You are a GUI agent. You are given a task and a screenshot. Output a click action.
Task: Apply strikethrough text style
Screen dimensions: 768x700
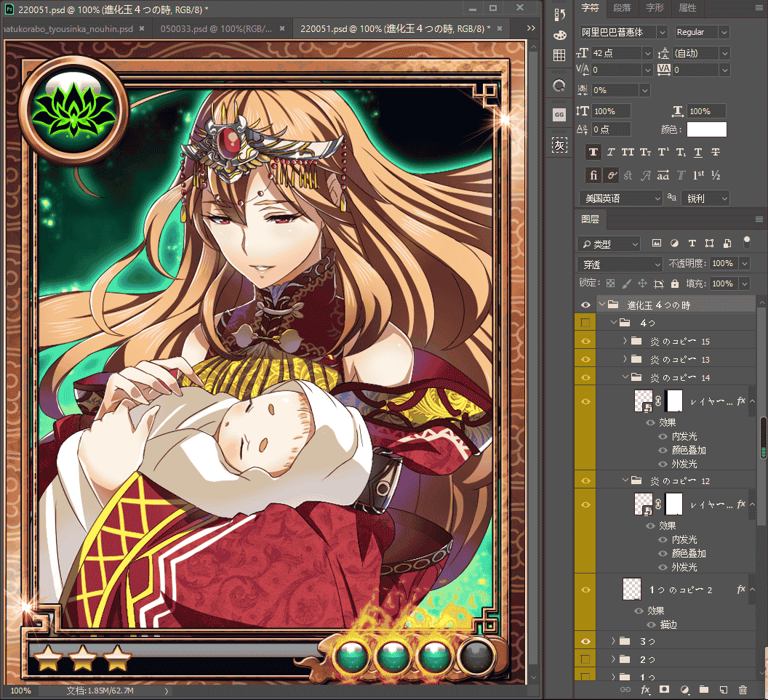point(716,152)
